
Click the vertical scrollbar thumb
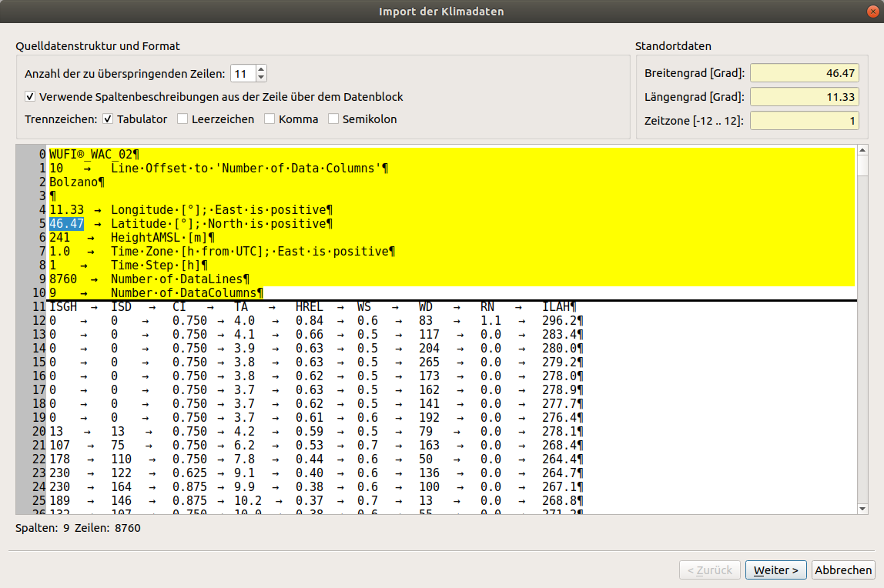click(862, 166)
